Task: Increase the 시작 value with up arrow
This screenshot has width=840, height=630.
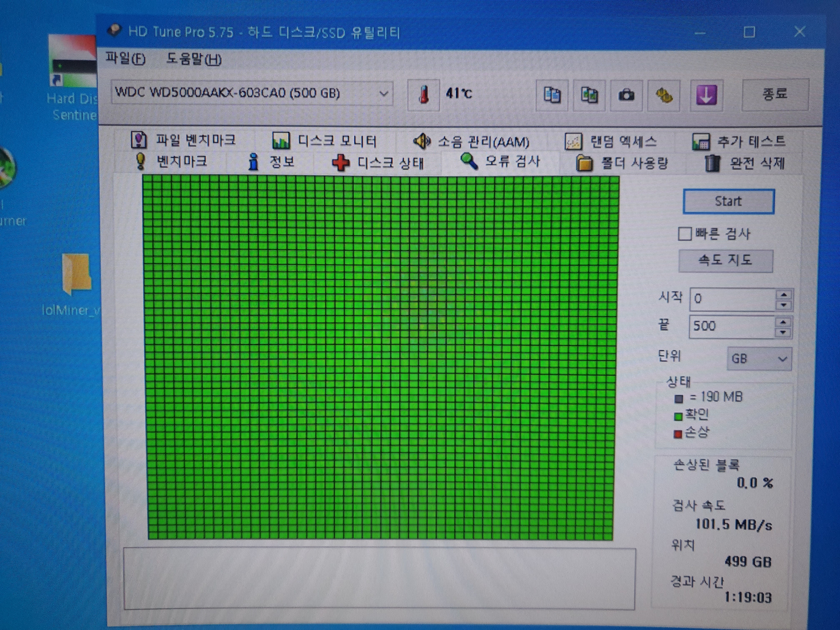Action: point(784,295)
